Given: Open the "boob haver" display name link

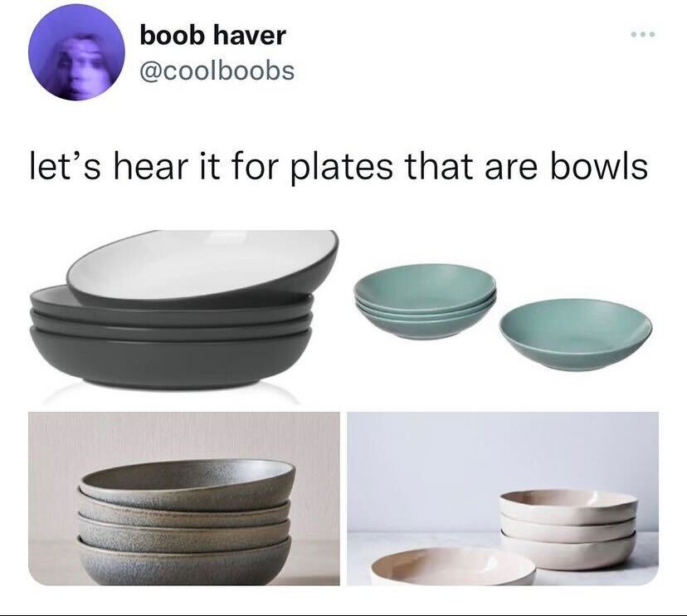Looking at the screenshot, I should (212, 35).
